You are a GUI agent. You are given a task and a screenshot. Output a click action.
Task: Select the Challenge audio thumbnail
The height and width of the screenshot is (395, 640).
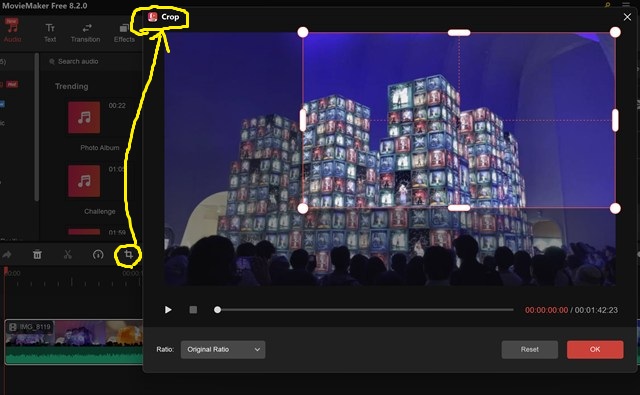coord(84,181)
